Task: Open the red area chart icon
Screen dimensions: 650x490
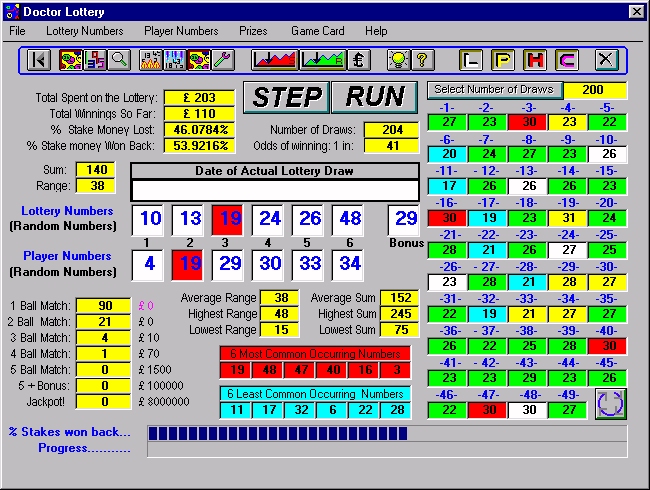Action: coord(274,60)
